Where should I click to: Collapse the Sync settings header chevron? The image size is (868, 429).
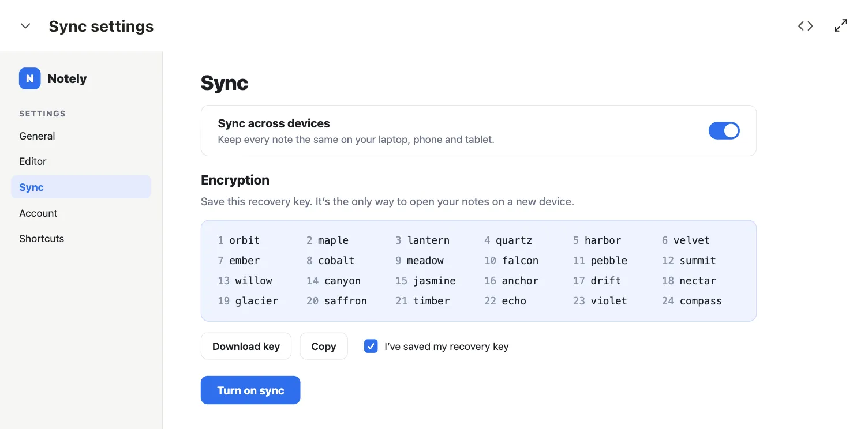pyautogui.click(x=25, y=26)
